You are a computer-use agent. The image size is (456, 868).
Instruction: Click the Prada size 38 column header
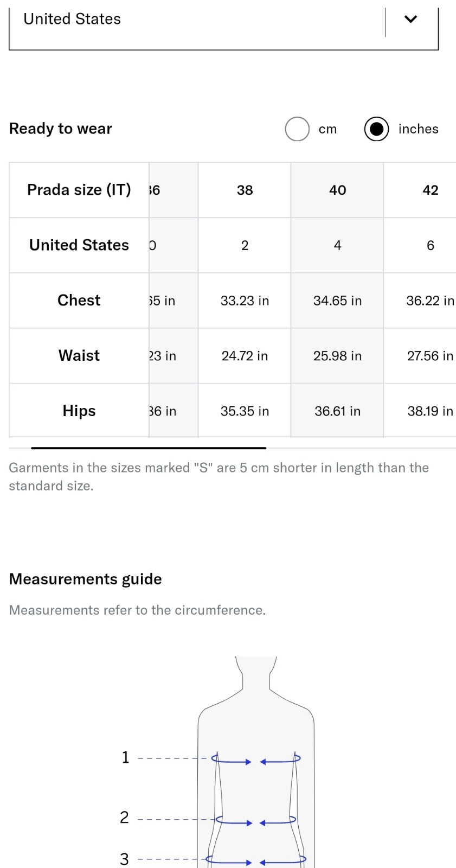[245, 190]
